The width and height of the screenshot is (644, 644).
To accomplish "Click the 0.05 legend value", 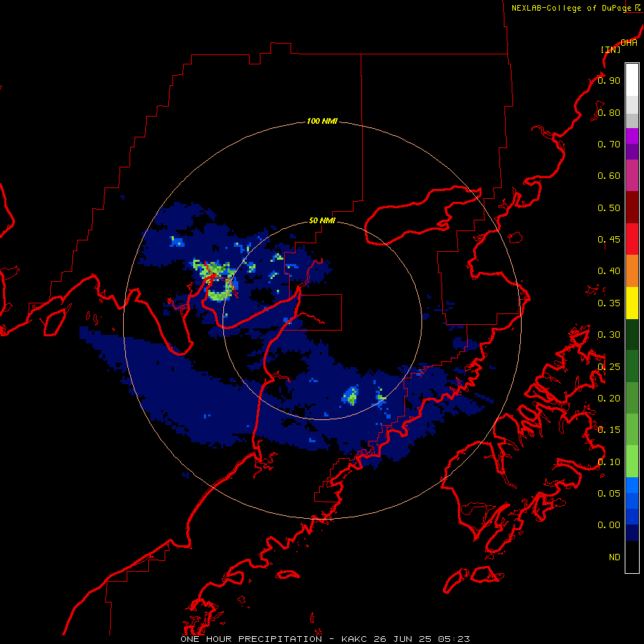I will [609, 494].
